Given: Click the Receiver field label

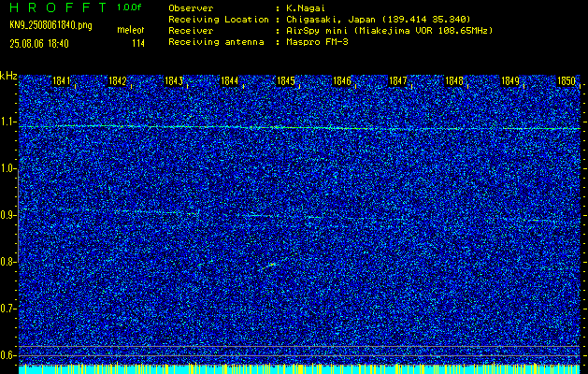Looking at the screenshot, I should pyautogui.click(x=191, y=31).
